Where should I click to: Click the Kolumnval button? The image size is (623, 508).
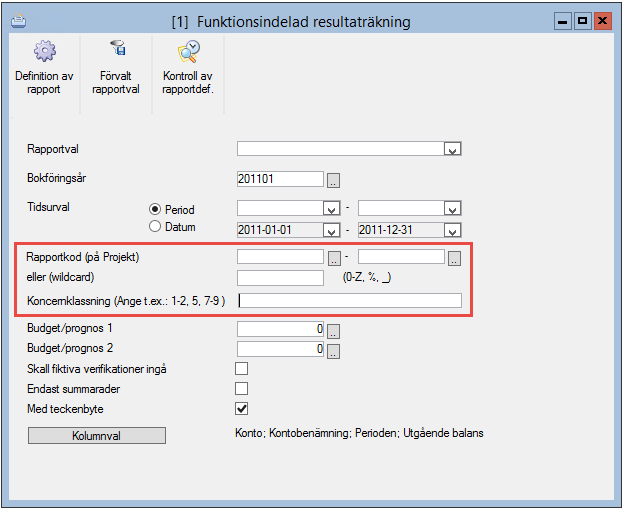coord(97,435)
